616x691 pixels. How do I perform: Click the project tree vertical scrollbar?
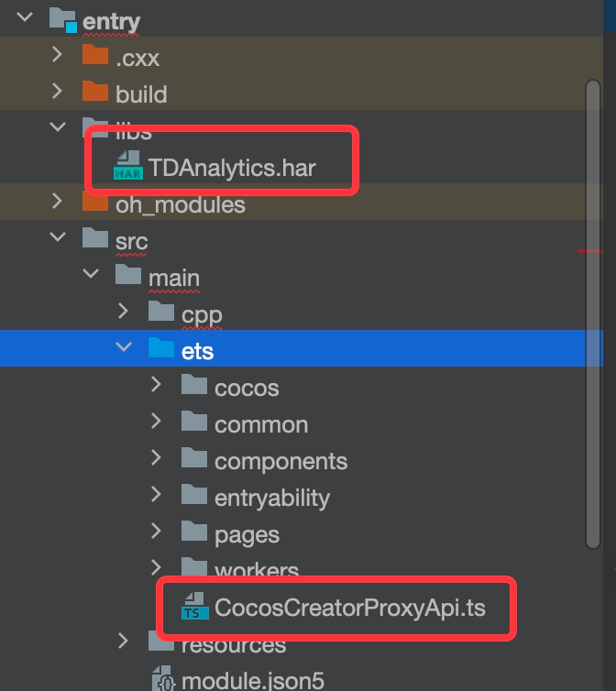593,314
